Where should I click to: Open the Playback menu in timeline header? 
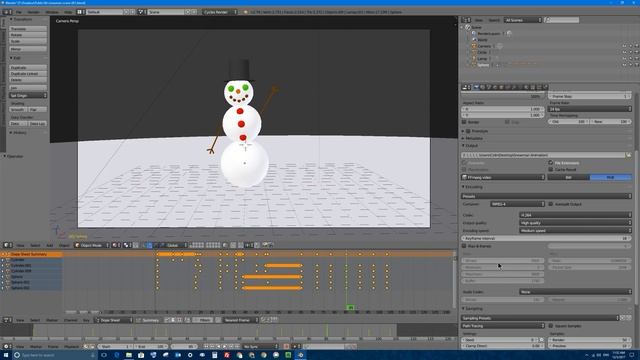tap(72, 347)
